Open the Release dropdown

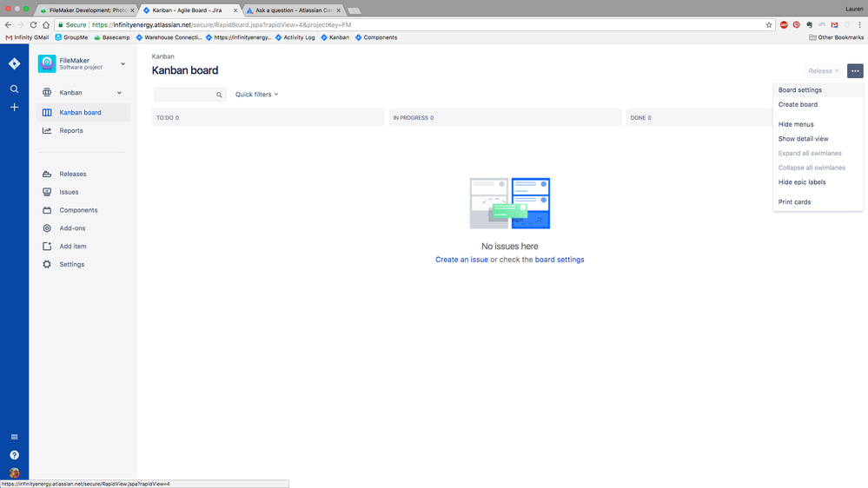(823, 71)
